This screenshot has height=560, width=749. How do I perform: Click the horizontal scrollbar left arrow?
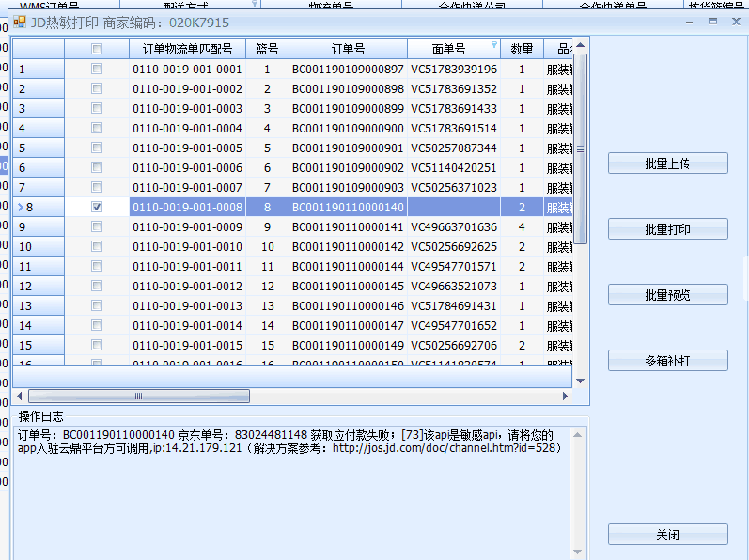(x=20, y=396)
